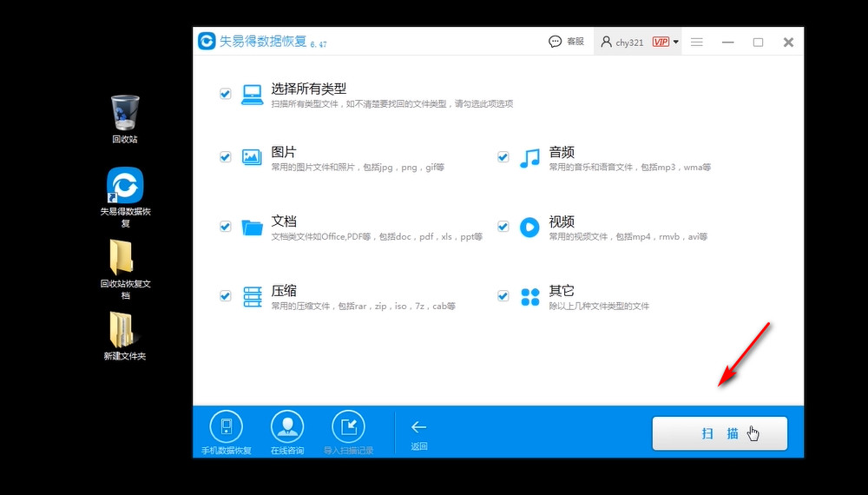
Task: Close the data recovery window
Action: pyautogui.click(x=789, y=42)
